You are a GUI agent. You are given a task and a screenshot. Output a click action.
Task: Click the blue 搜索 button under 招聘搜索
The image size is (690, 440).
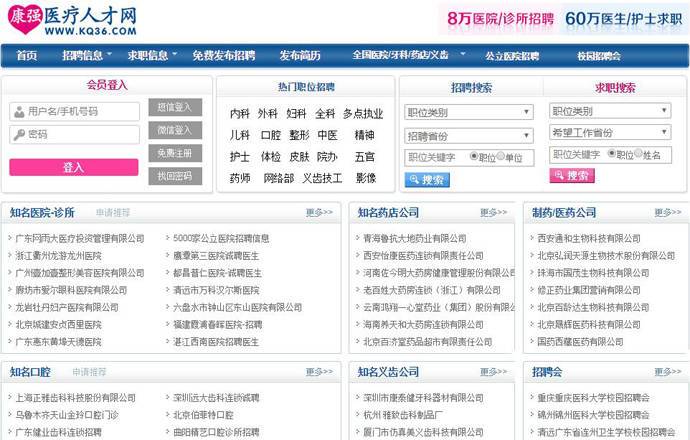pyautogui.click(x=427, y=180)
